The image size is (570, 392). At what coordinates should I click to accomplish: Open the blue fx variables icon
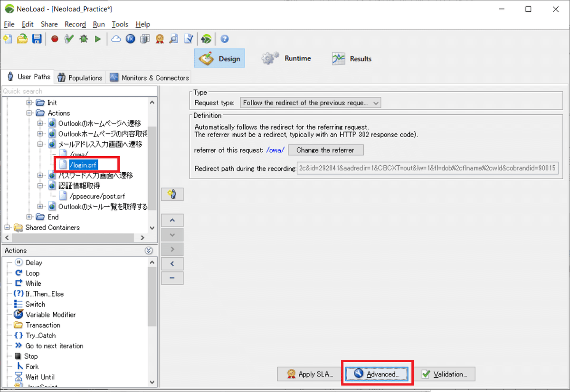coord(130,39)
